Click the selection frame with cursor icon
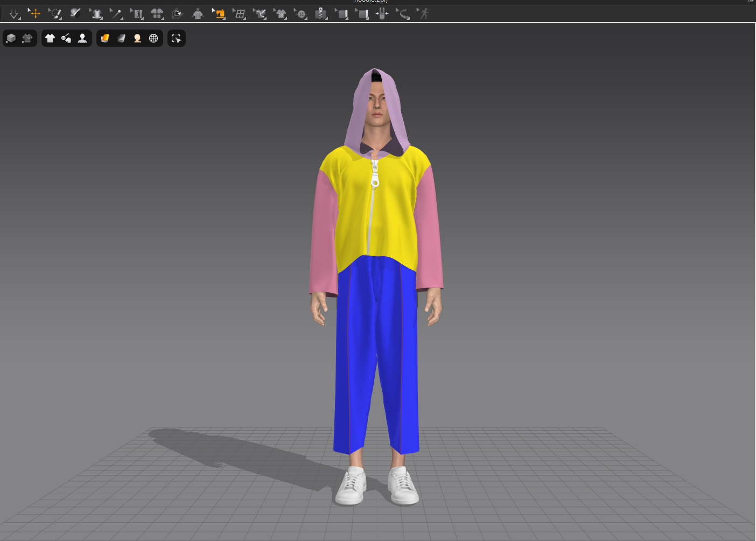Screen dimensions: 756x541 tap(177, 38)
